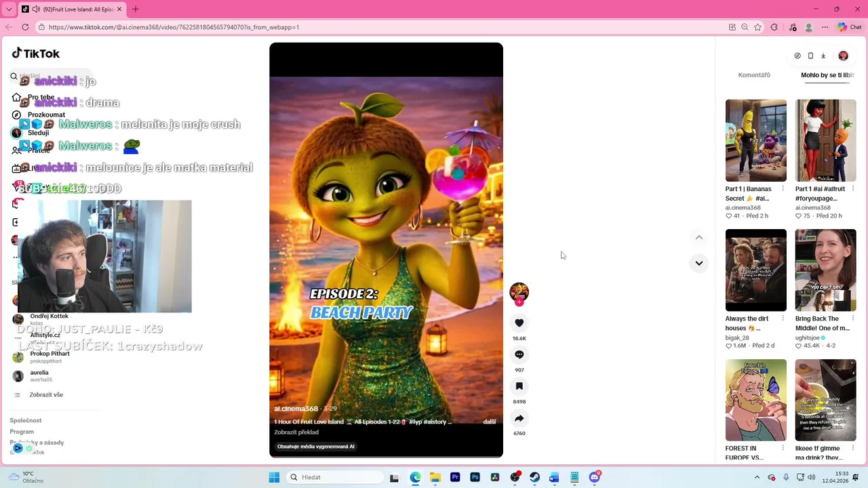Click the download app icon in top bar
The width and height of the screenshot is (868, 488).
(x=823, y=56)
